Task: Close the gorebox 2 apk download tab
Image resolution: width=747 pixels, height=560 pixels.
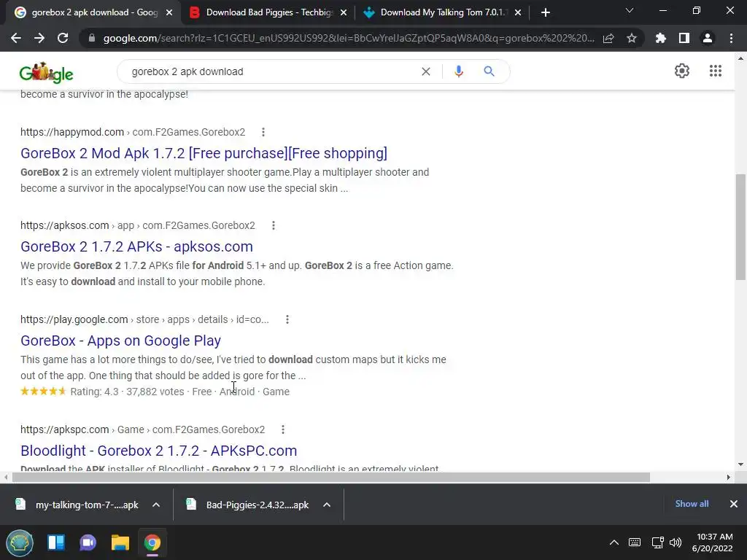Action: click(169, 13)
